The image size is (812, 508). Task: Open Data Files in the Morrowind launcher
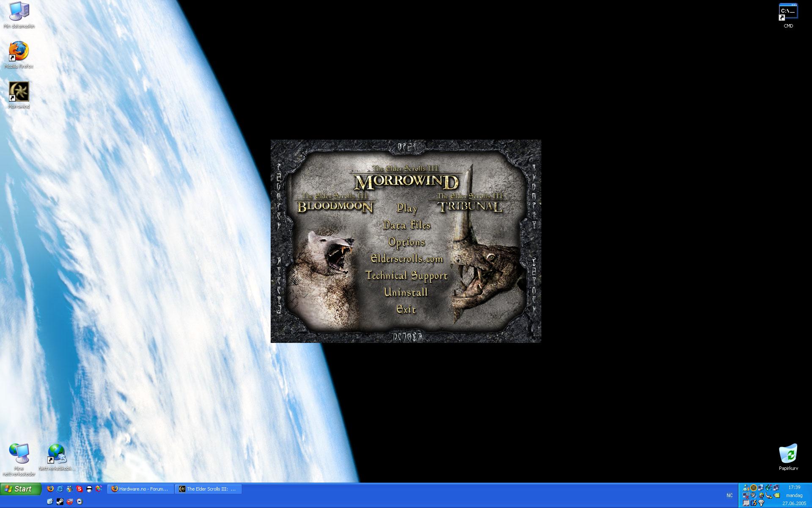[x=406, y=225]
